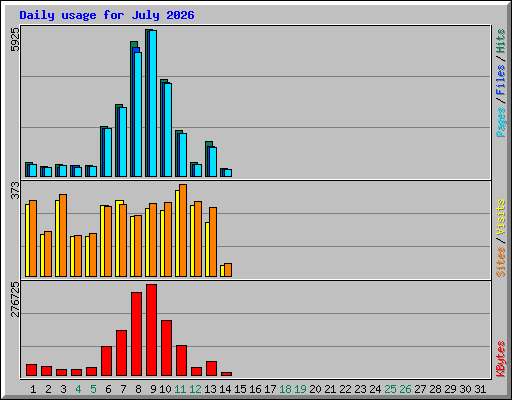The height and width of the screenshot is (400, 512).
Task: Click green weekend day label 18
Action: (x=285, y=389)
